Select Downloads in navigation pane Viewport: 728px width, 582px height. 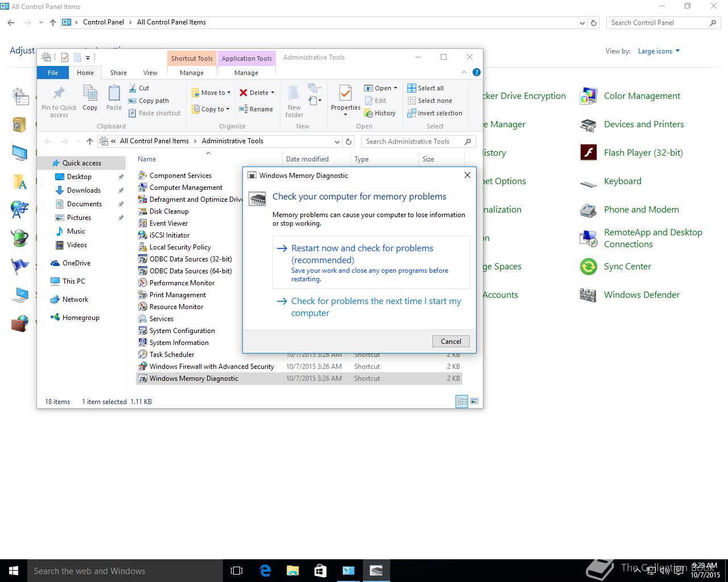click(x=84, y=190)
